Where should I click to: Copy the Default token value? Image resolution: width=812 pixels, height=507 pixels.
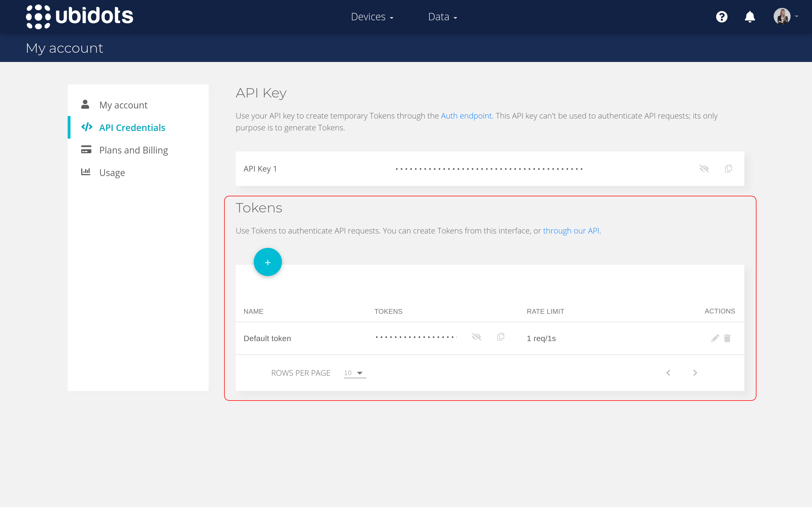pyautogui.click(x=501, y=337)
